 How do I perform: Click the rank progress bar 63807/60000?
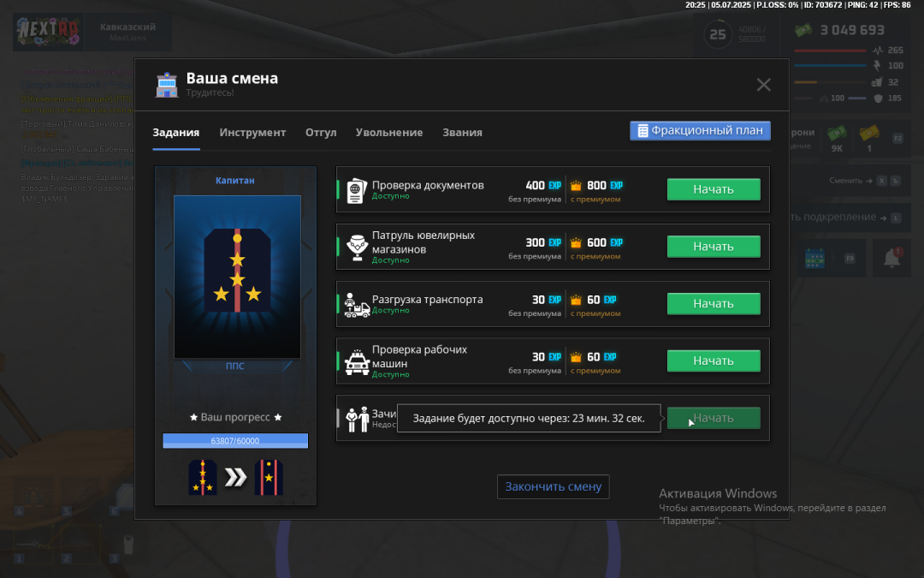point(236,441)
